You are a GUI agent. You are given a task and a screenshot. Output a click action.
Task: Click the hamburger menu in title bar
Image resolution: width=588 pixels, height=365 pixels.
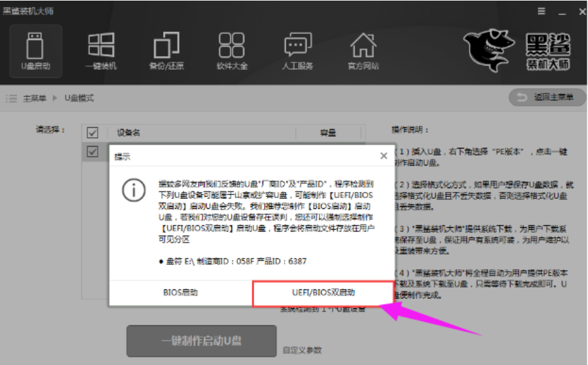click(x=541, y=11)
